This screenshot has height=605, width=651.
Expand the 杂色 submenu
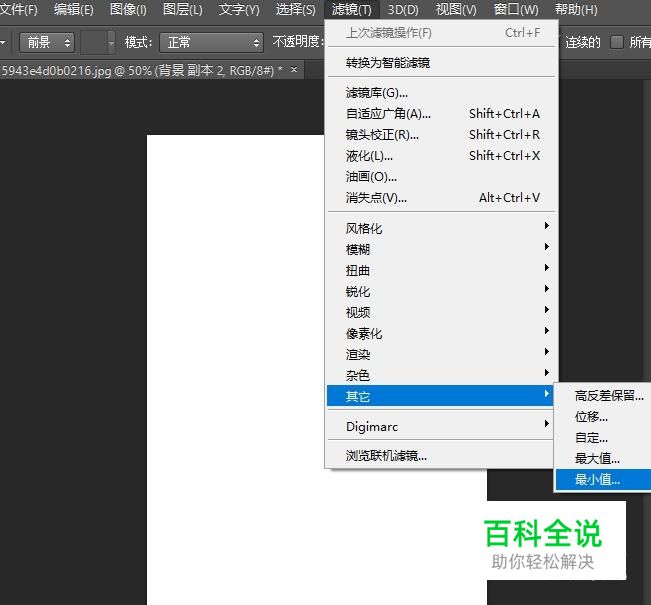441,375
